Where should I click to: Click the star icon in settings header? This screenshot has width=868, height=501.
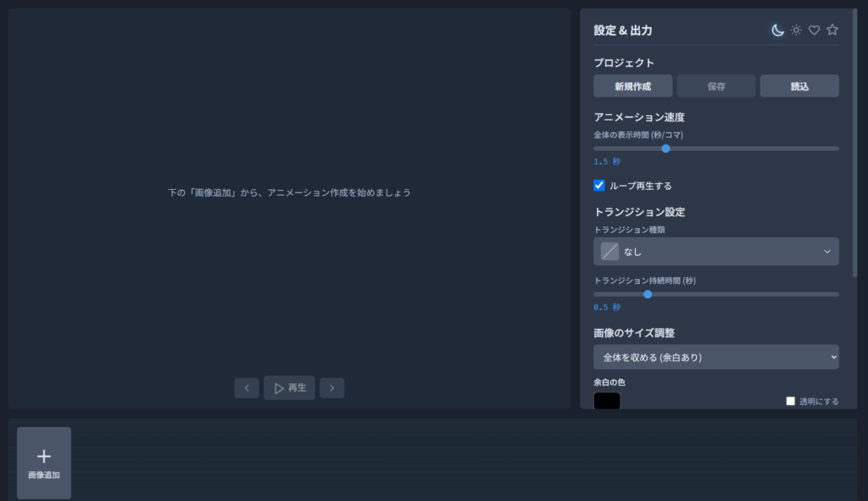(x=832, y=30)
